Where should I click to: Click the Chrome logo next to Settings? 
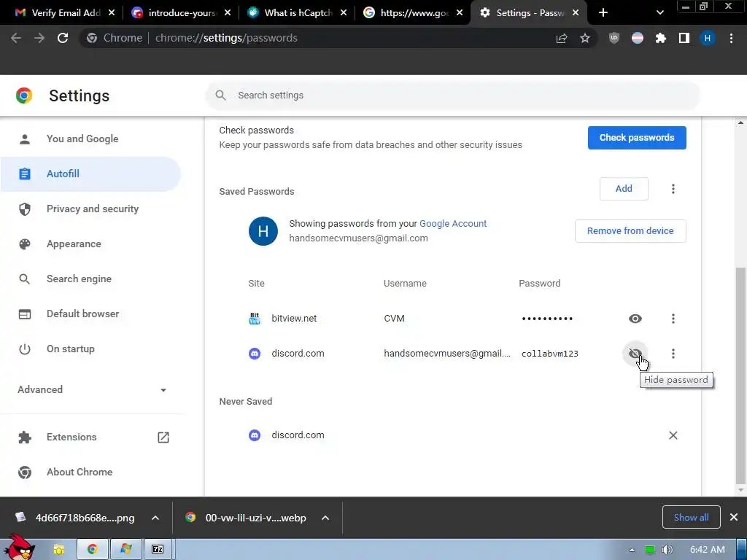(24, 96)
